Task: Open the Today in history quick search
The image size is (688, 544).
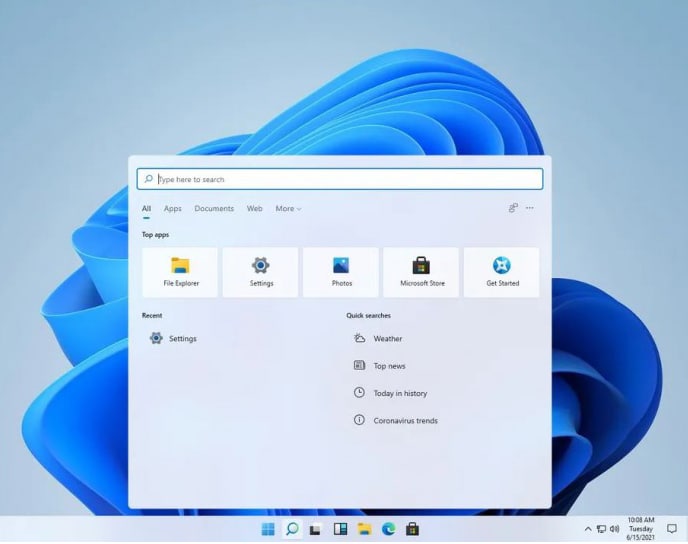Action: 390,393
